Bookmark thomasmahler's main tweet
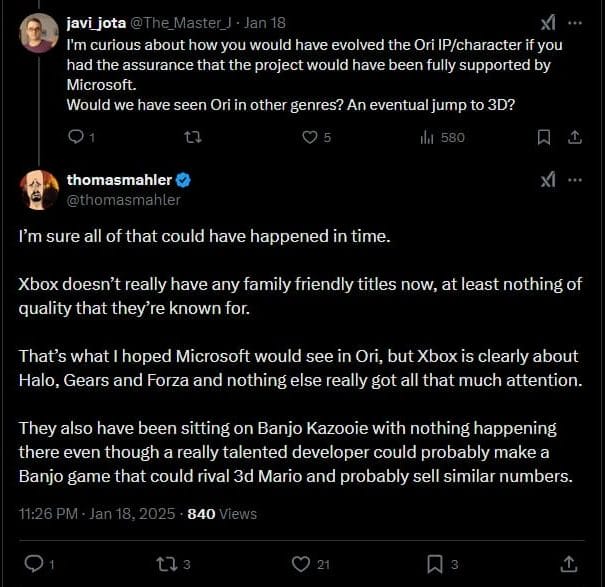 point(434,564)
